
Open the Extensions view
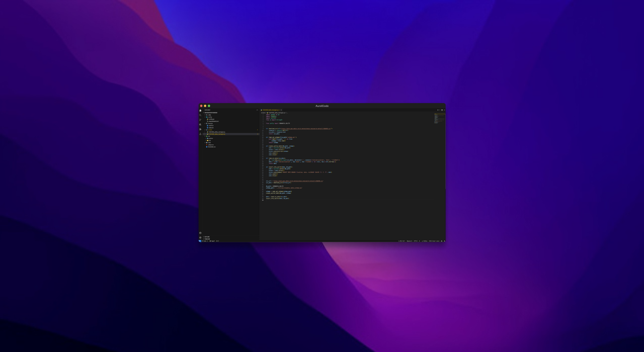(200, 129)
